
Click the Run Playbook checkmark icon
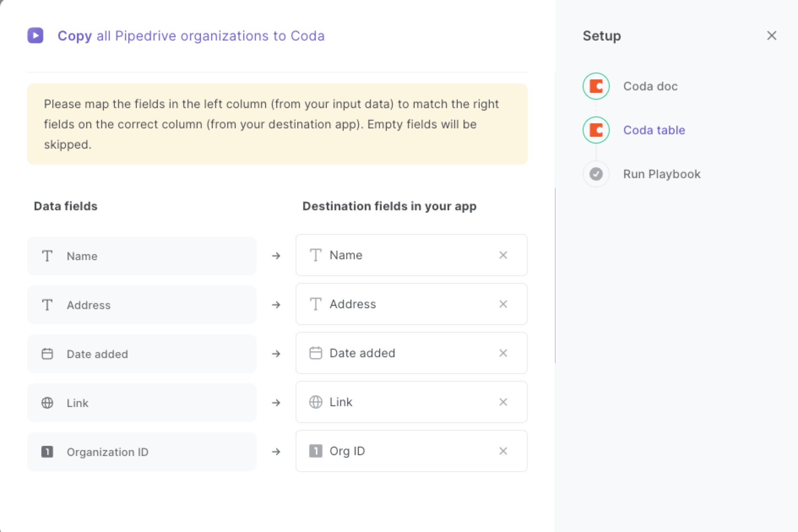[x=596, y=174]
